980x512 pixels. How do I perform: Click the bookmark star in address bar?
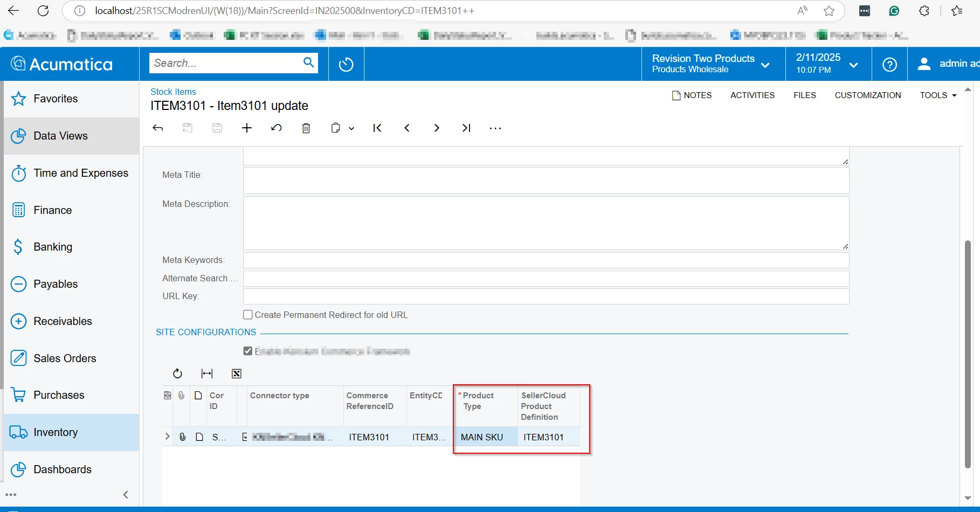click(829, 11)
